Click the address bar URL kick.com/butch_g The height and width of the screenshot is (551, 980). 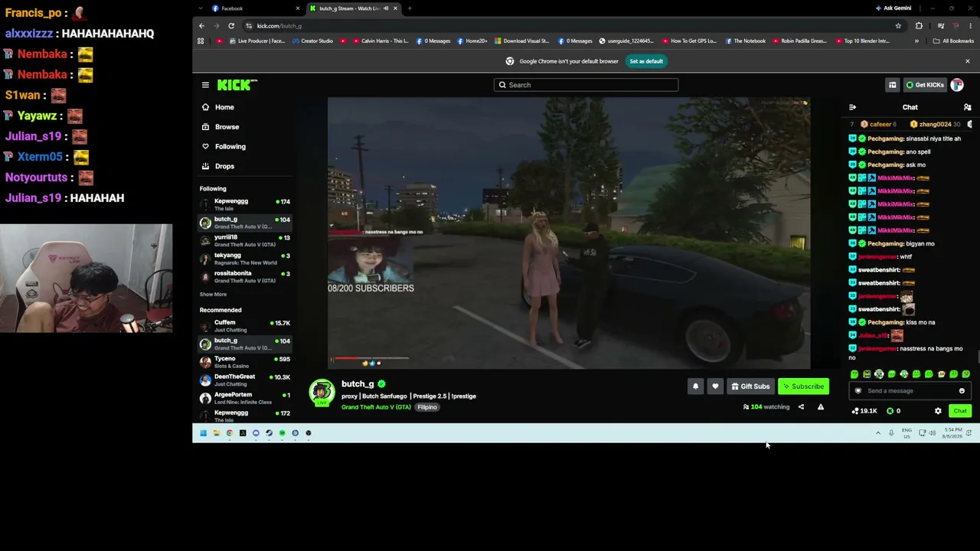pos(279,26)
